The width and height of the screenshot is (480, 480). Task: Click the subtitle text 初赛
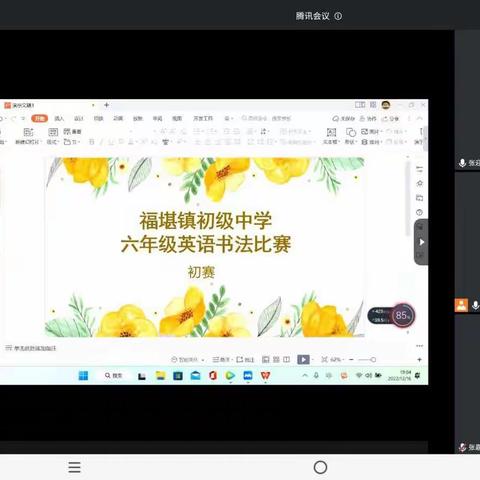[x=201, y=272]
